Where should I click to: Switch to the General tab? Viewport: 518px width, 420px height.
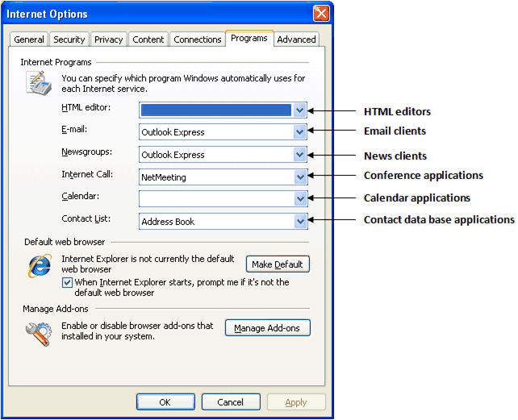coord(29,40)
